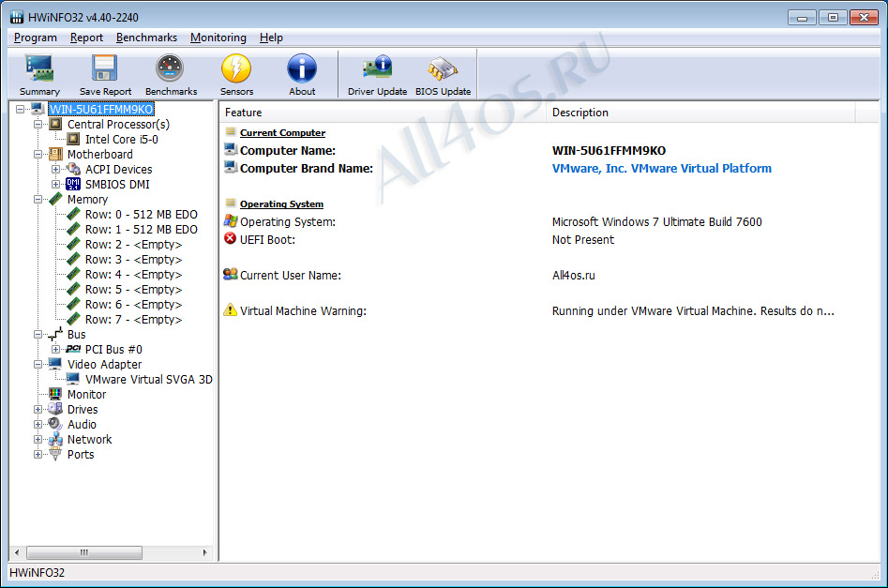The image size is (888, 588).
Task: Select the WIN-5U61FFMM9KO tree root label
Action: tap(101, 109)
